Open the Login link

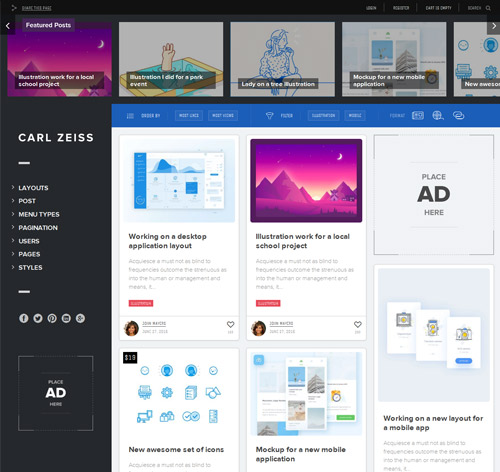(371, 8)
